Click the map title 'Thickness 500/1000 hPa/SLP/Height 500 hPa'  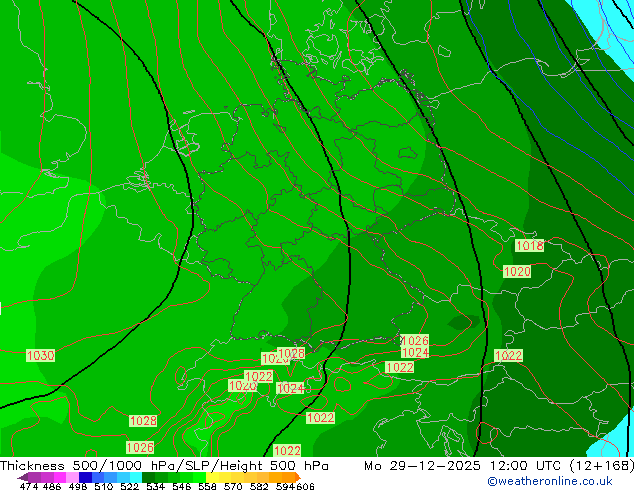[164, 466]
